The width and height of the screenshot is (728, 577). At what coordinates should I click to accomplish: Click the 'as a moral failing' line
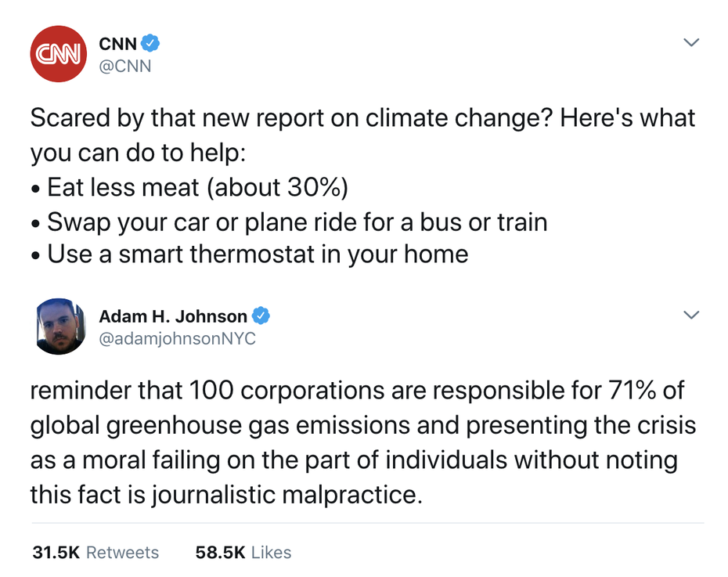pos(355,460)
